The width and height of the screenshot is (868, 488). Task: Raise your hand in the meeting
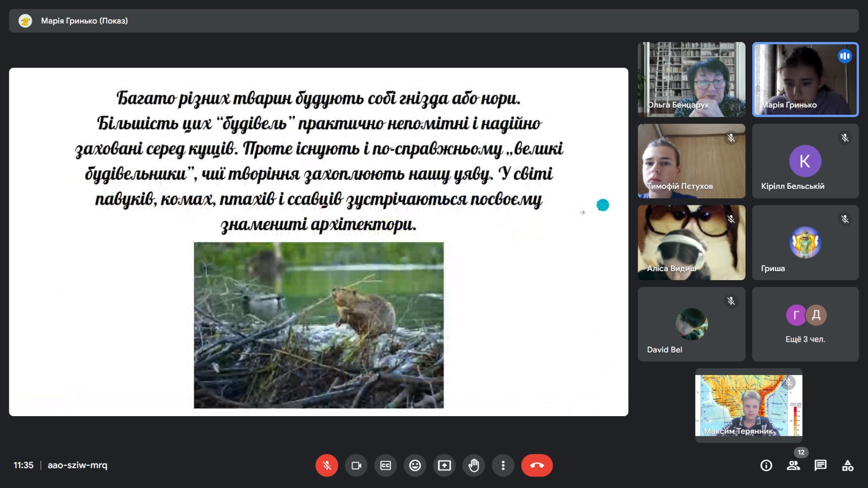click(x=474, y=465)
